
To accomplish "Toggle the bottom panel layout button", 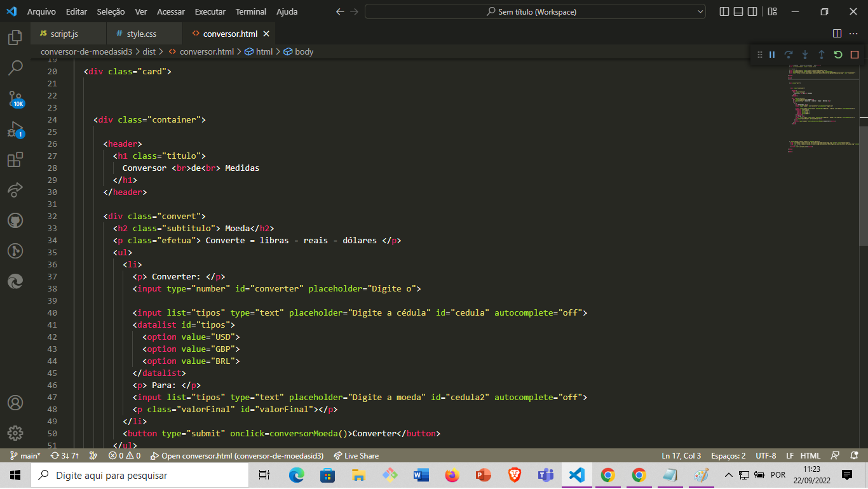I will (x=738, y=11).
